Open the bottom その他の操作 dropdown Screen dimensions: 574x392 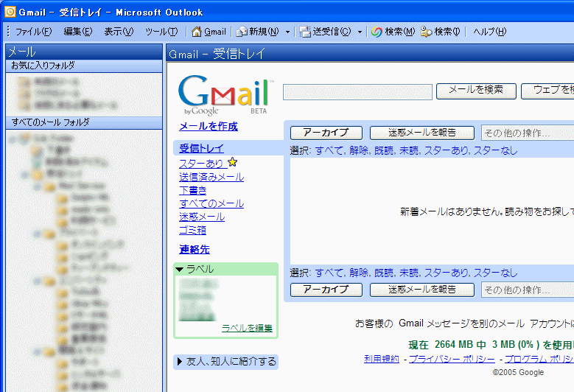tap(528, 290)
